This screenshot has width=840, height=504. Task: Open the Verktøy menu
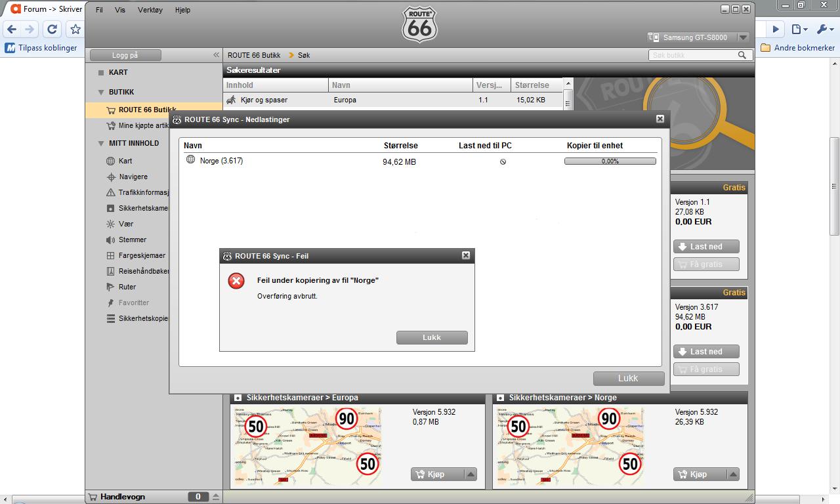click(150, 10)
